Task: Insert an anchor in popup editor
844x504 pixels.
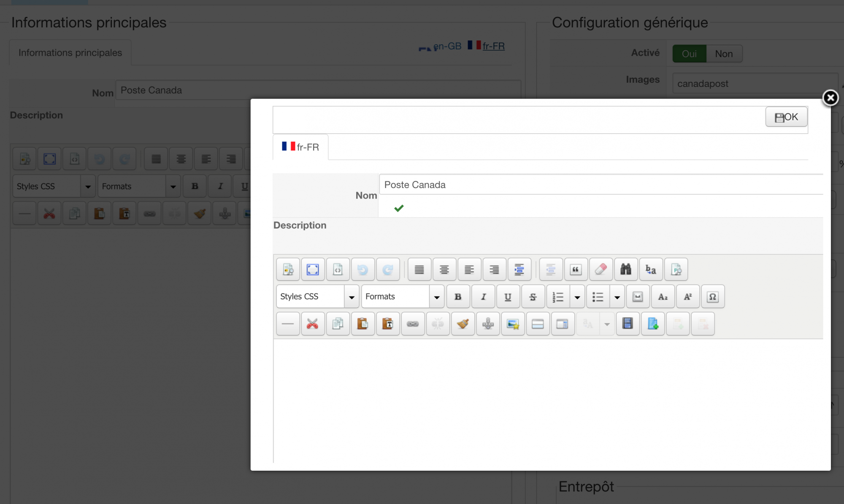Action: click(x=488, y=324)
